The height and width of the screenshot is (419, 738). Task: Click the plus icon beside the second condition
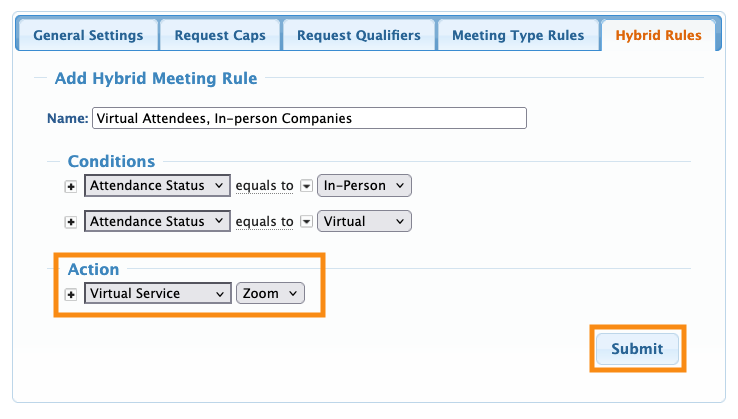click(71, 222)
